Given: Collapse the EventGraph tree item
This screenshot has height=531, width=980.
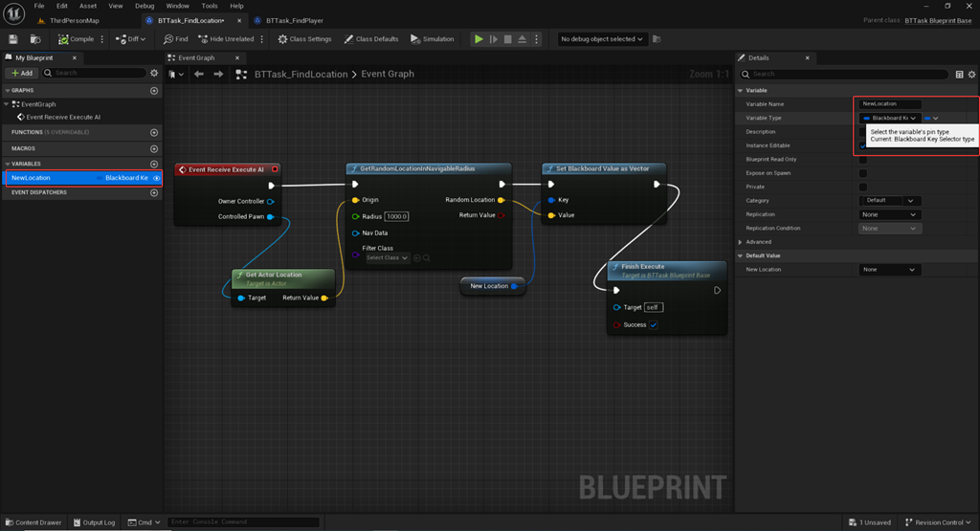Looking at the screenshot, I should (7, 104).
